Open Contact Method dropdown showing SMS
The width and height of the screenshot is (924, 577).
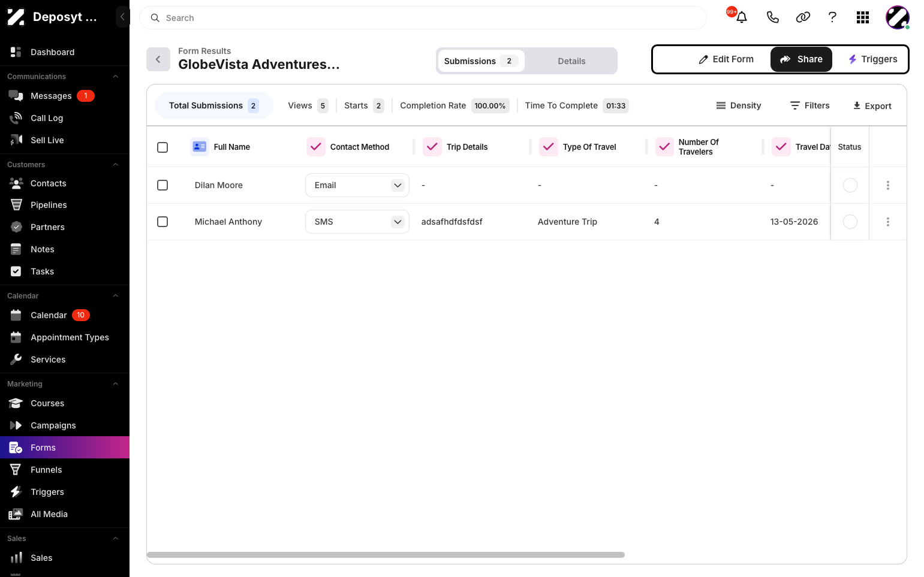tap(357, 222)
